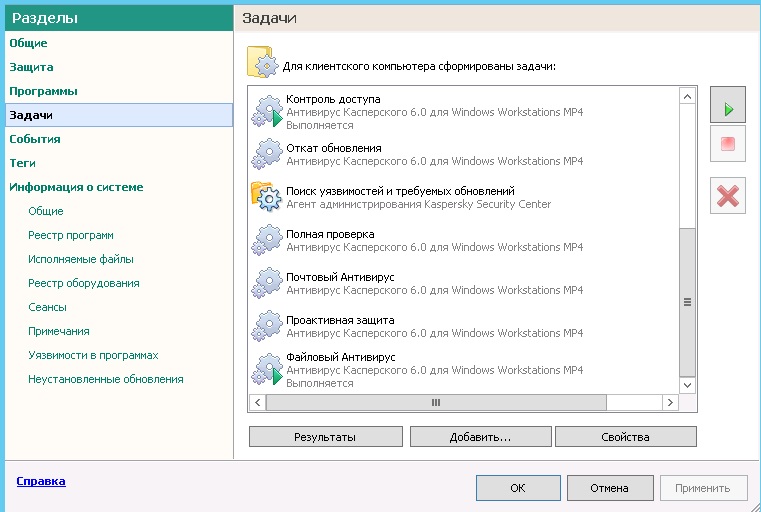
Task: Open the Сеансы subsection
Action: pyautogui.click(x=47, y=307)
